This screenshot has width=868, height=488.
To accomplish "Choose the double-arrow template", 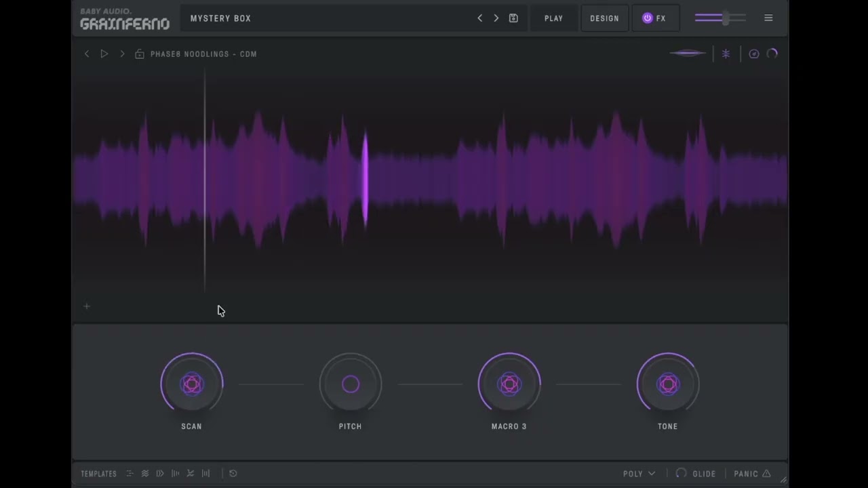I will 160,474.
